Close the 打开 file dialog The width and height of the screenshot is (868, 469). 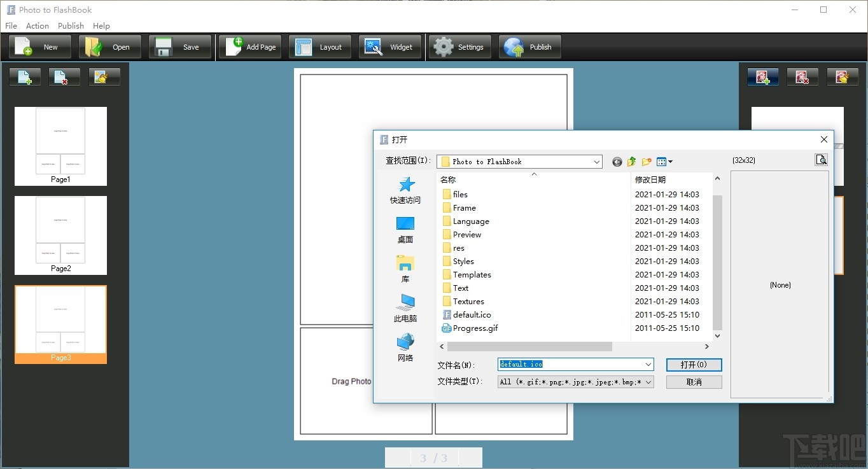click(824, 139)
